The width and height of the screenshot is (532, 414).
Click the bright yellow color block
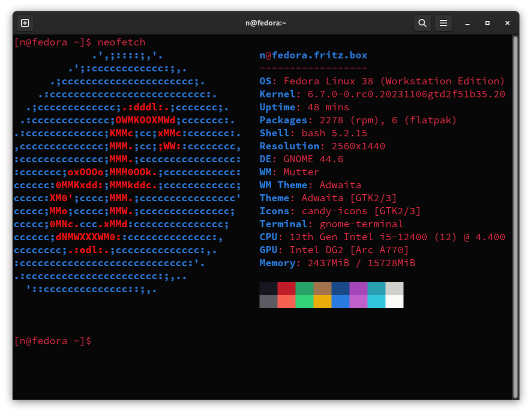pos(322,302)
